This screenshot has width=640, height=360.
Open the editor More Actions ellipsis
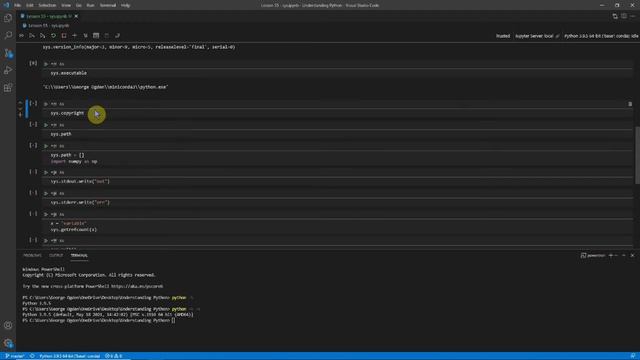(x=632, y=16)
